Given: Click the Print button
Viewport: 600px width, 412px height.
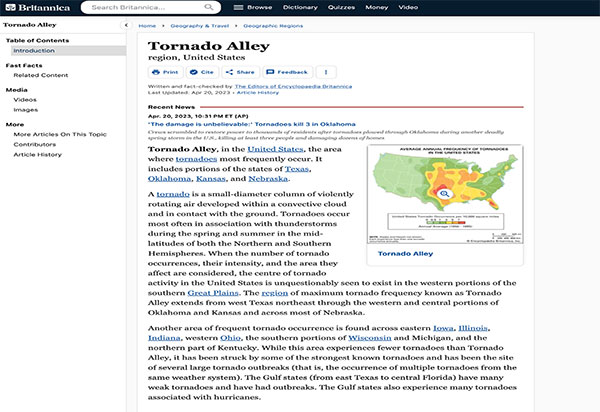Looking at the screenshot, I should pos(165,72).
